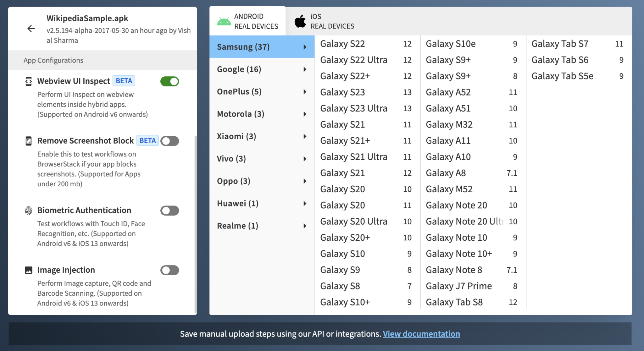This screenshot has width=644, height=351.
Task: Select the Galaxy S23 Ultra device
Action: tap(353, 108)
